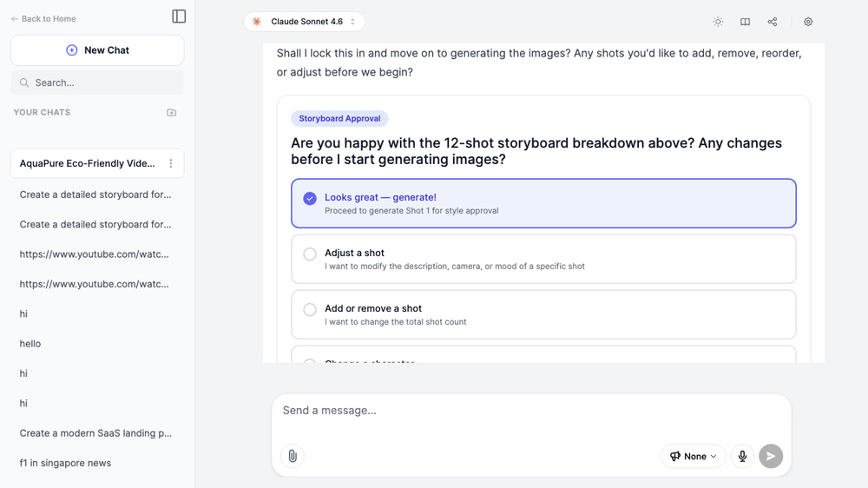Image resolution: width=868 pixels, height=488 pixels.
Task: Open the book library icon
Action: coord(745,22)
